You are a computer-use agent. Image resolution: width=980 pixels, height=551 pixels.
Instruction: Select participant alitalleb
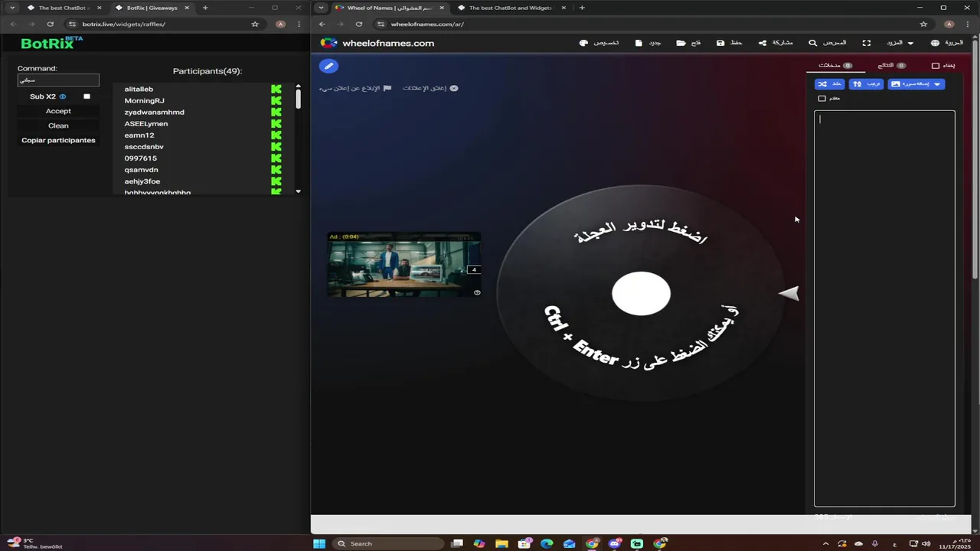pos(139,89)
